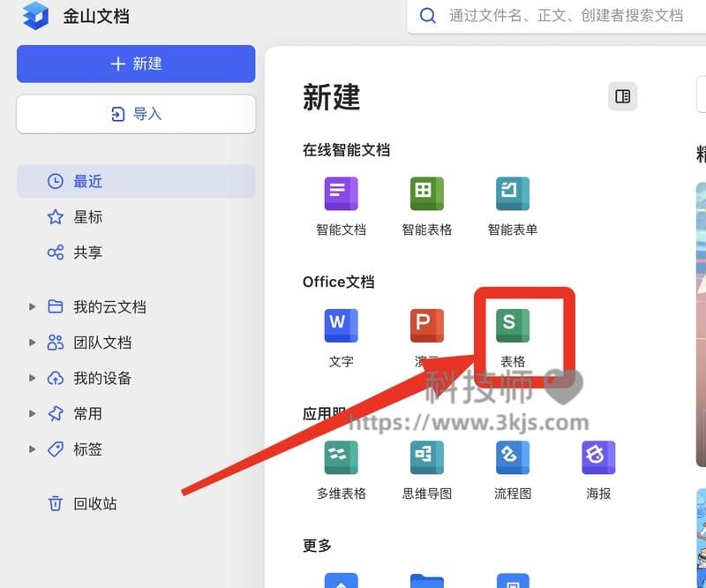Expand the 我的云文档 tree arrow

pyautogui.click(x=32, y=307)
